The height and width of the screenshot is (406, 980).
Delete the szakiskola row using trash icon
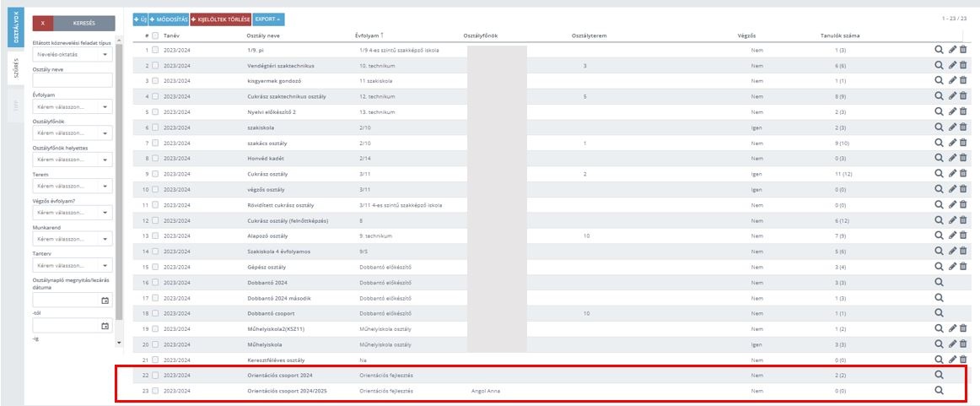point(963,127)
